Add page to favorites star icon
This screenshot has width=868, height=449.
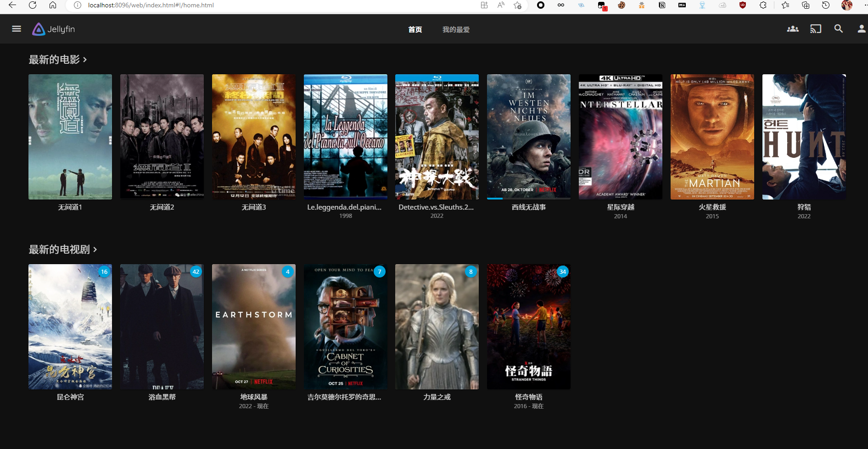coord(518,5)
